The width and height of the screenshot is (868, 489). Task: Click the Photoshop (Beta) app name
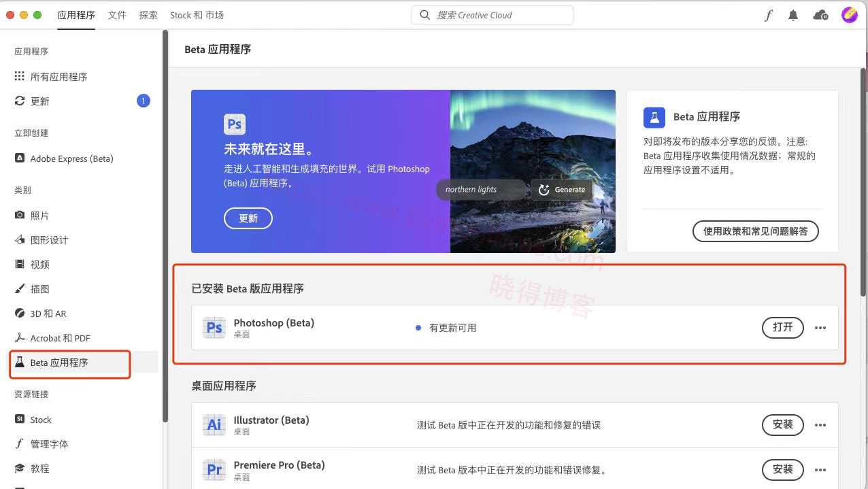click(274, 322)
